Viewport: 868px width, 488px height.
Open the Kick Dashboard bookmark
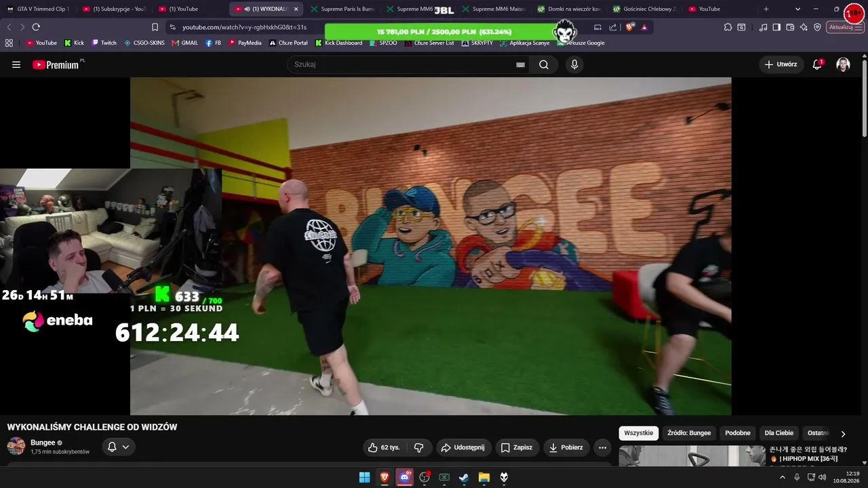coord(338,43)
